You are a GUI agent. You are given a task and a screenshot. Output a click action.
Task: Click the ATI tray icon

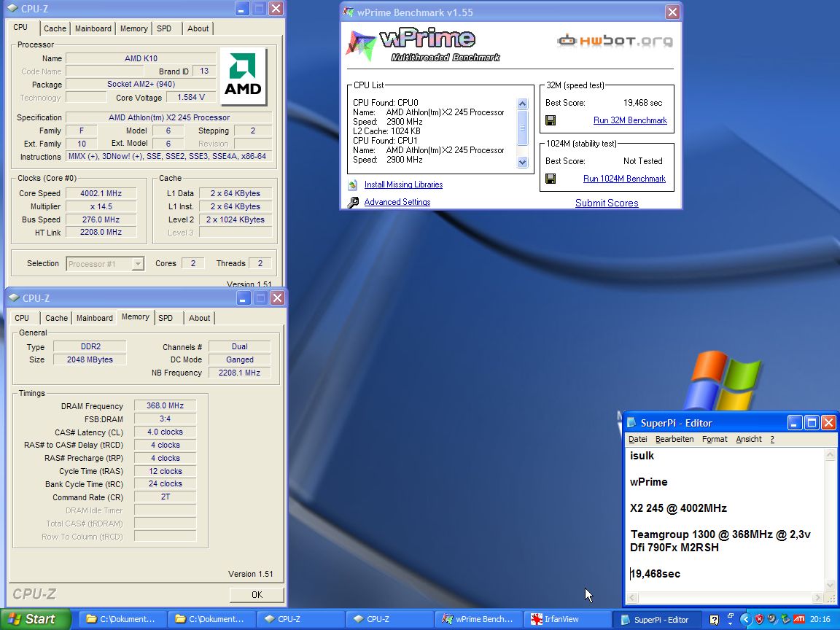[x=799, y=619]
